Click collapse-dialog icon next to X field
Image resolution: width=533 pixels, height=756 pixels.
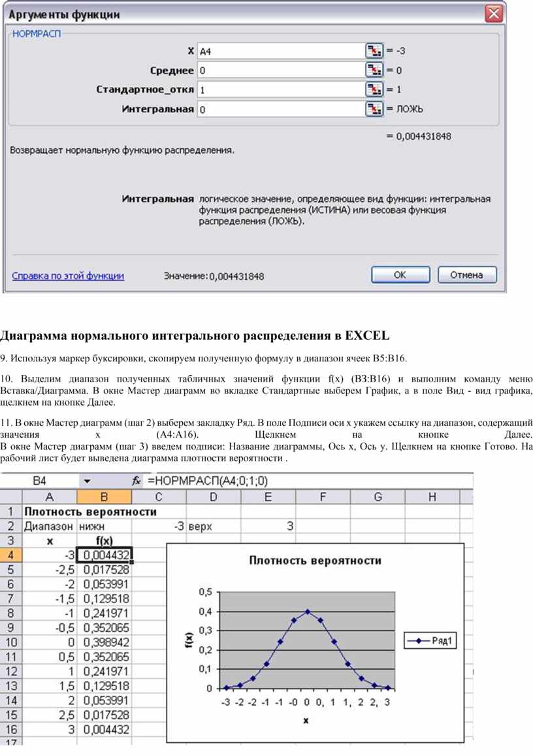374,51
